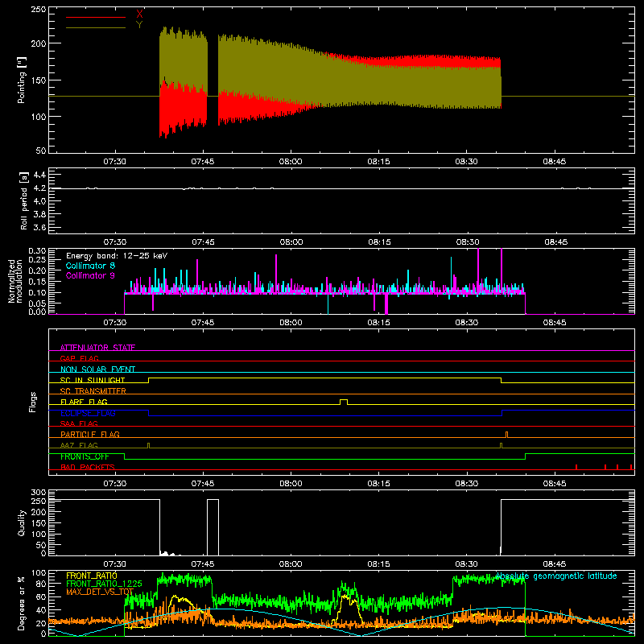Click the 50 tick on Pointing axis
The height and width of the screenshot is (644, 644).
41,151
